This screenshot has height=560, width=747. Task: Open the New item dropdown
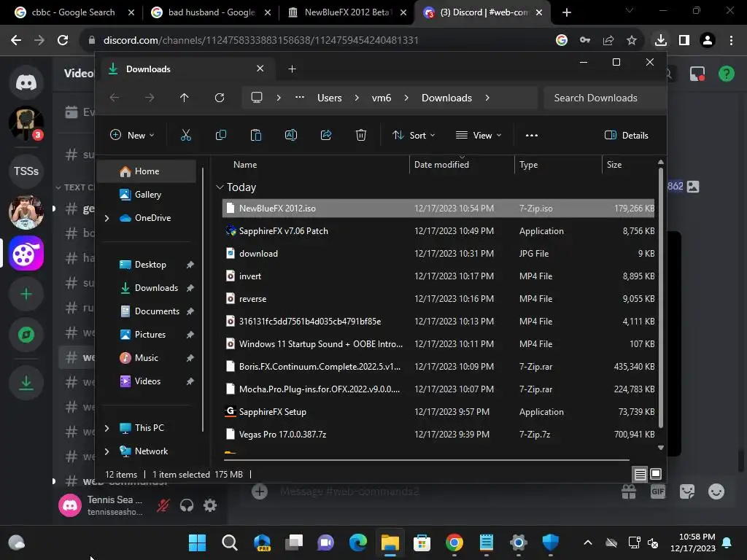pos(133,135)
